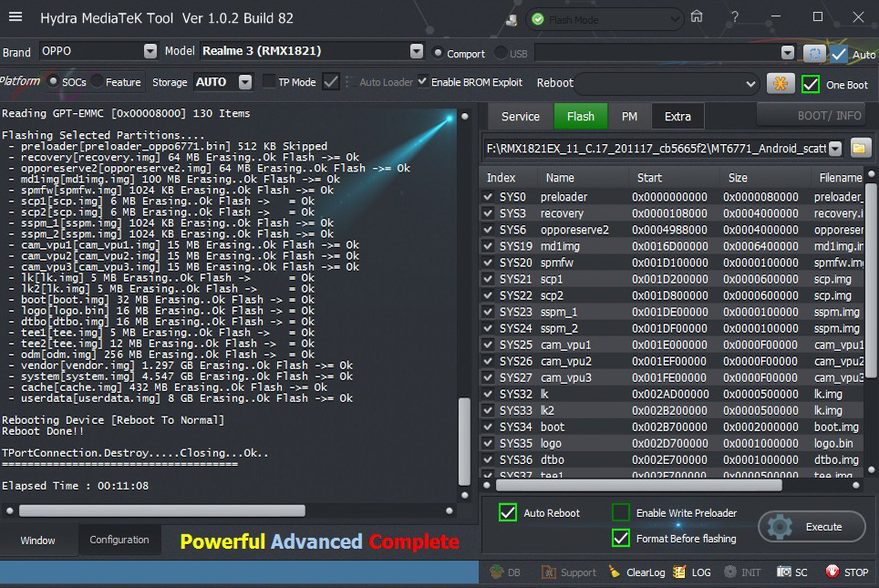This screenshot has width=879, height=588.
Task: Open the Brand dropdown
Action: [150, 51]
